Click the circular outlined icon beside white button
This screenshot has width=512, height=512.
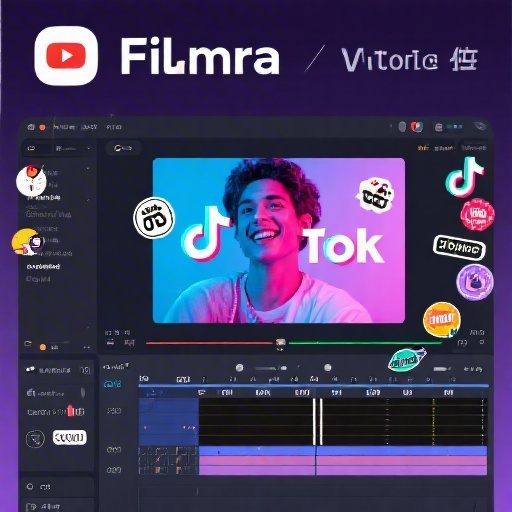click(x=35, y=439)
